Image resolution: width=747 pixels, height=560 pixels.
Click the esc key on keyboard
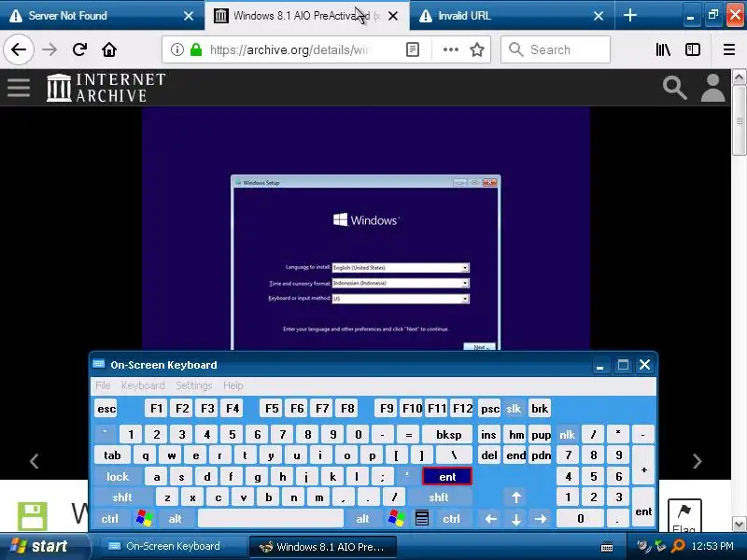coord(106,409)
